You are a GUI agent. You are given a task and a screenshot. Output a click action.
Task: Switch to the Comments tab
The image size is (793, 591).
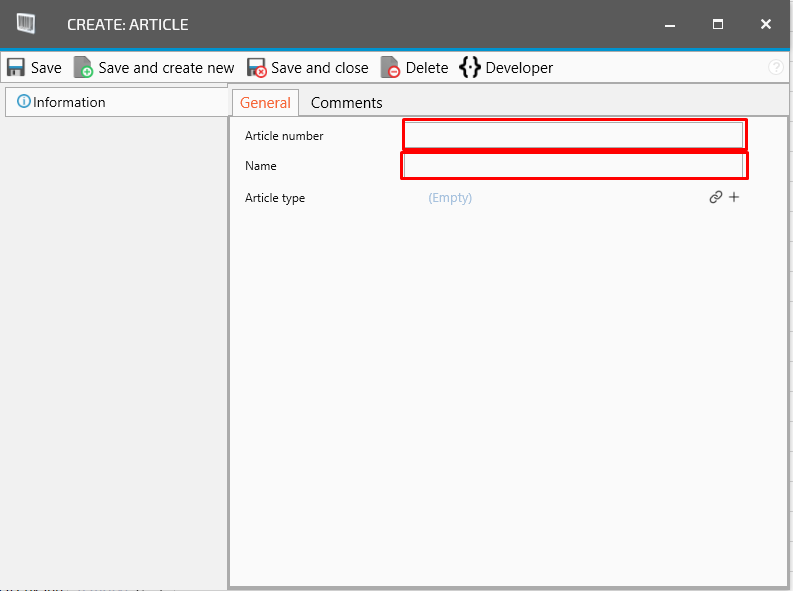(x=346, y=103)
